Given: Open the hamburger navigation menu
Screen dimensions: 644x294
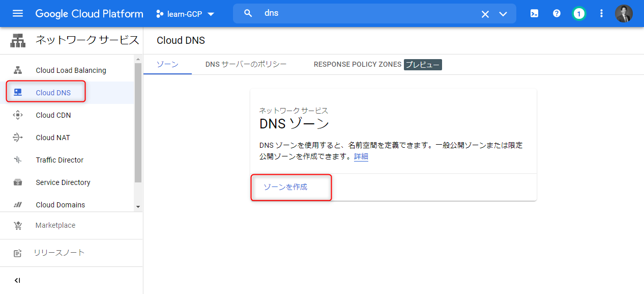Looking at the screenshot, I should coord(18,14).
